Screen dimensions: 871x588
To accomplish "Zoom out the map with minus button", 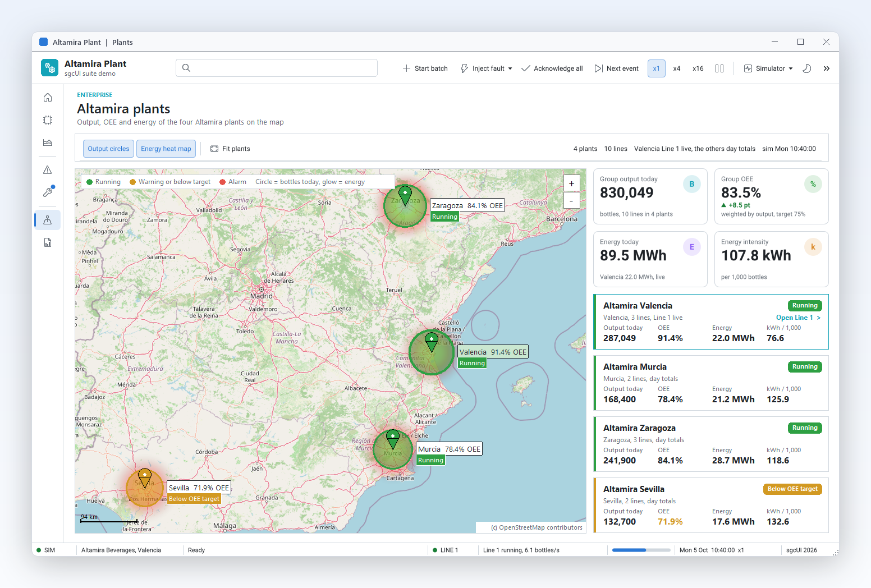I will coord(571,200).
